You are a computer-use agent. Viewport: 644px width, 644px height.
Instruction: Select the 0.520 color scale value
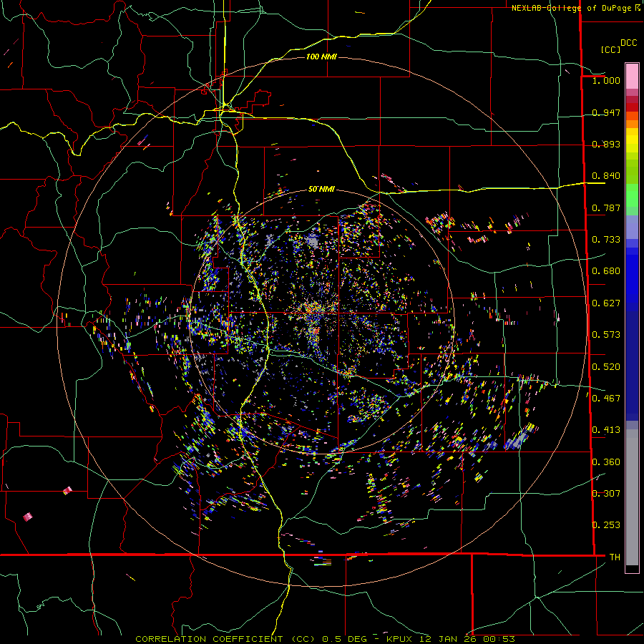(x=606, y=366)
